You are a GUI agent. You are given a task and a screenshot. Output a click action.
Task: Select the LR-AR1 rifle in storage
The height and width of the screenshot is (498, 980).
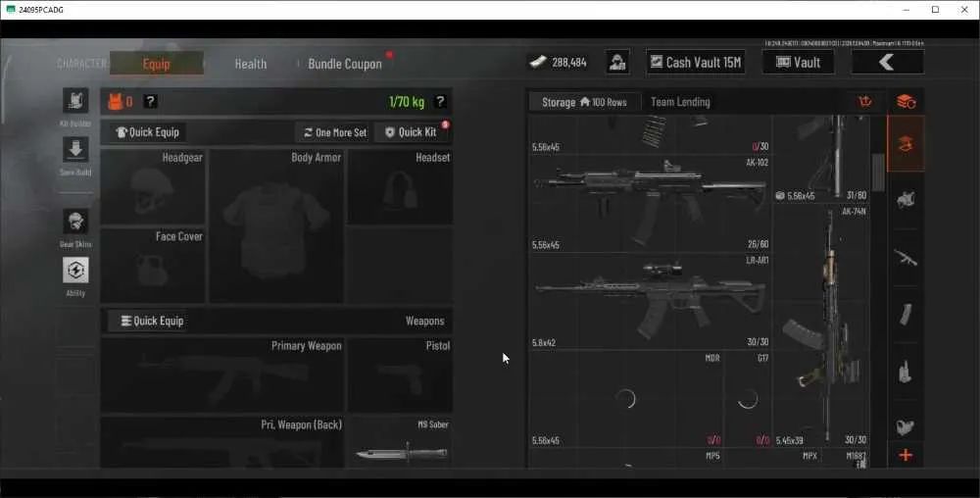pyautogui.click(x=650, y=302)
